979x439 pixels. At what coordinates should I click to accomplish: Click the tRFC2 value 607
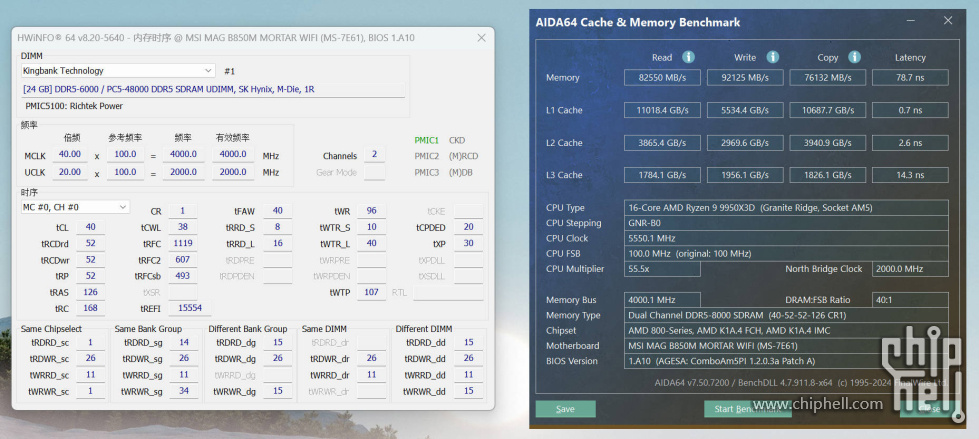point(182,259)
